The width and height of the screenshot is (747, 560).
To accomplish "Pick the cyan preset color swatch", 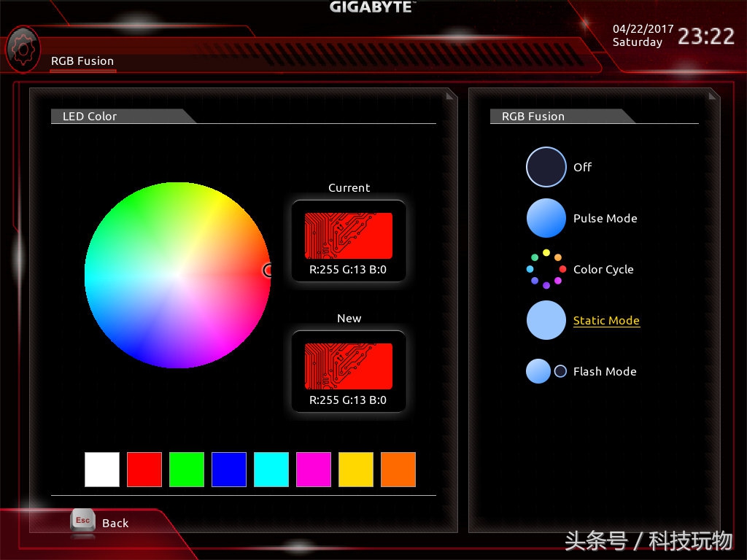I will (x=271, y=470).
